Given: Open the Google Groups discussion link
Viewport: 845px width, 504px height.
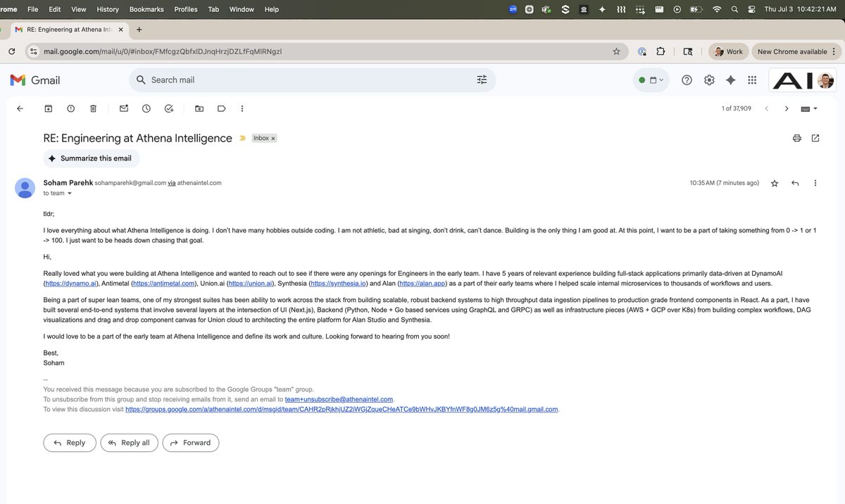Looking at the screenshot, I should coord(342,409).
